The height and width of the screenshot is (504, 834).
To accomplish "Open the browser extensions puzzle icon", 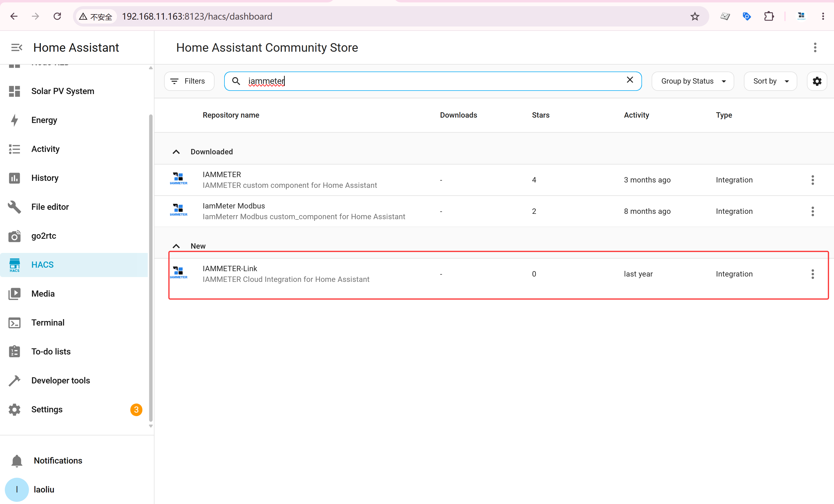I will click(x=769, y=16).
